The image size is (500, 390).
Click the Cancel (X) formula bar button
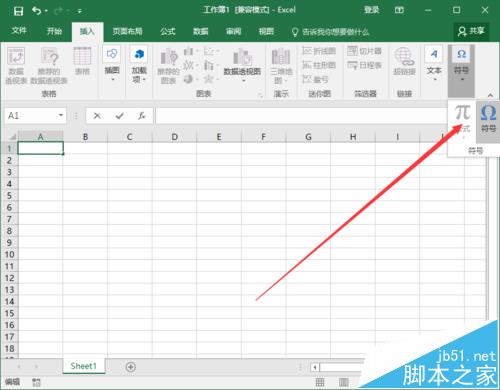pyautogui.click(x=97, y=116)
